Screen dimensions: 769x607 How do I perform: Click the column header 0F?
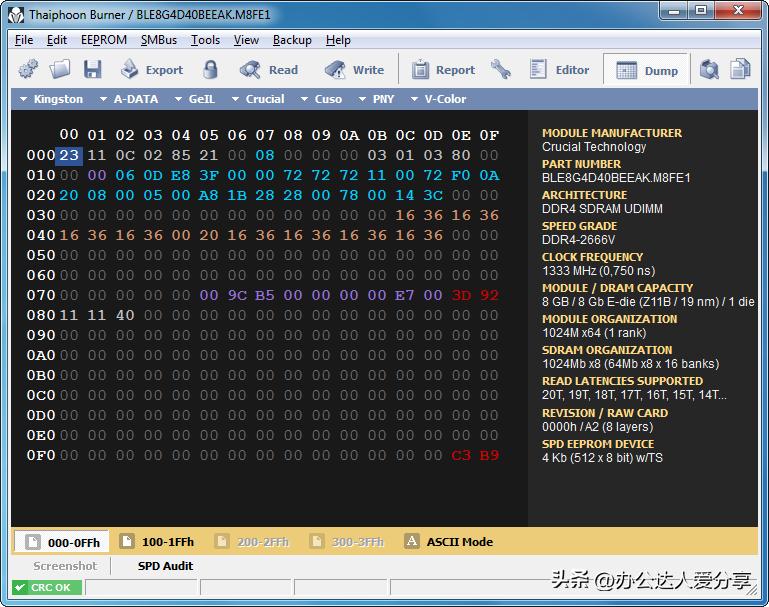tap(489, 135)
